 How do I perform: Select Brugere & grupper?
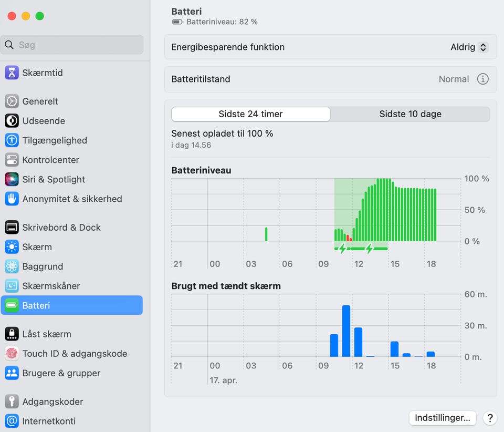[72, 373]
